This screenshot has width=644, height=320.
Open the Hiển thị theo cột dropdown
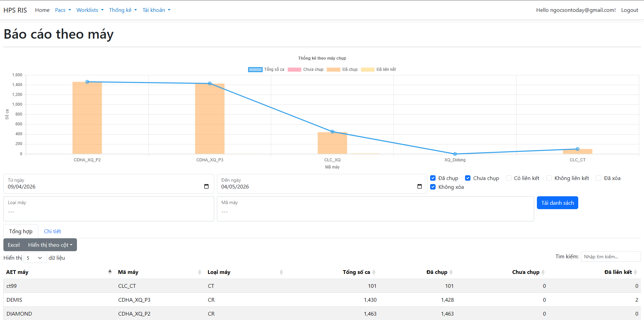(x=50, y=245)
